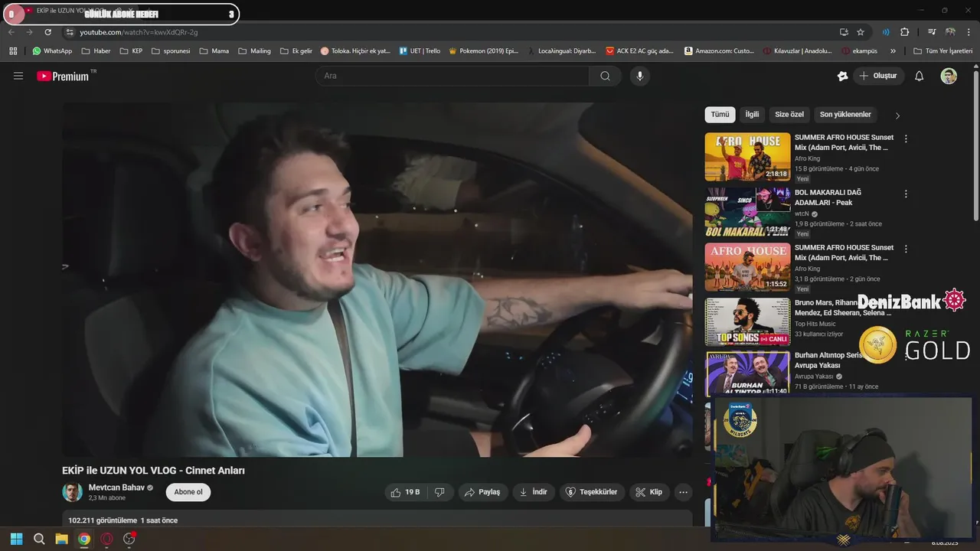
Task: Open the Burhan Altıntop video thumbnail
Action: 747,374
